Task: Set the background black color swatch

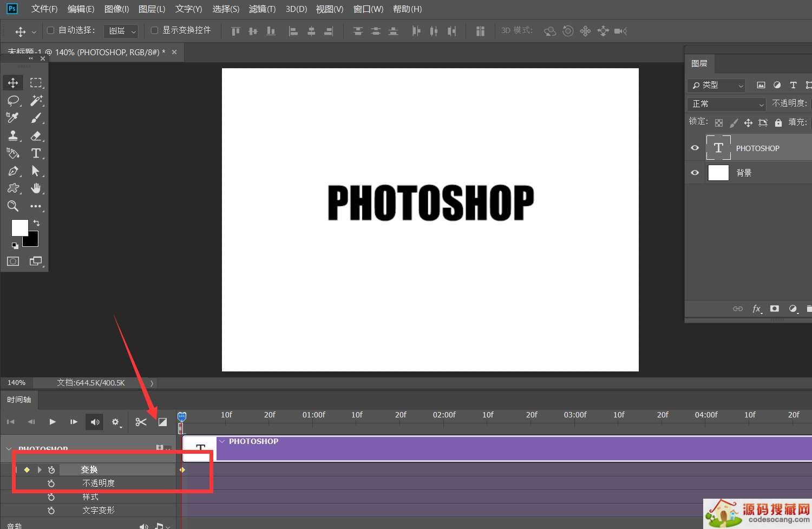Action: (33, 241)
